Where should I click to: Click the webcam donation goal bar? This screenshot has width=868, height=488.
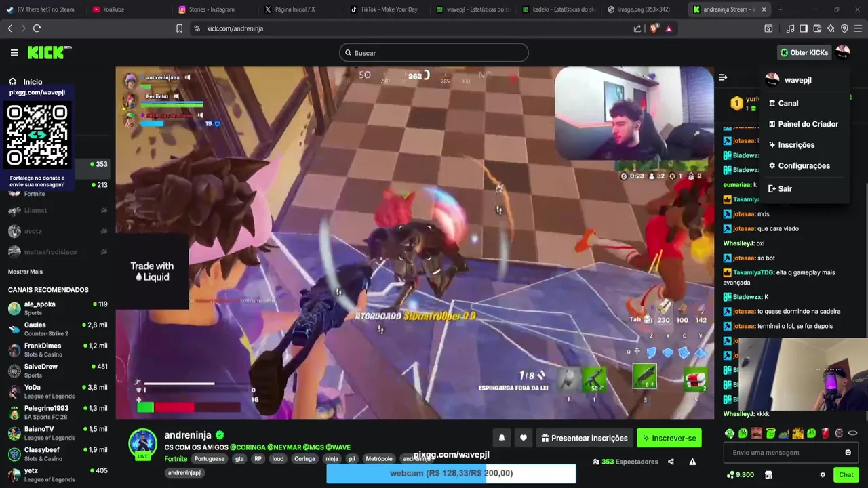pyautogui.click(x=451, y=473)
